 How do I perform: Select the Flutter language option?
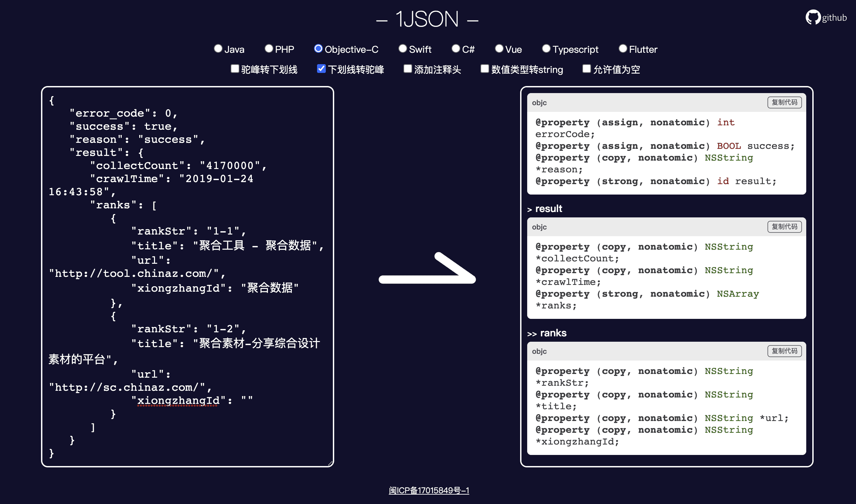pos(623,49)
